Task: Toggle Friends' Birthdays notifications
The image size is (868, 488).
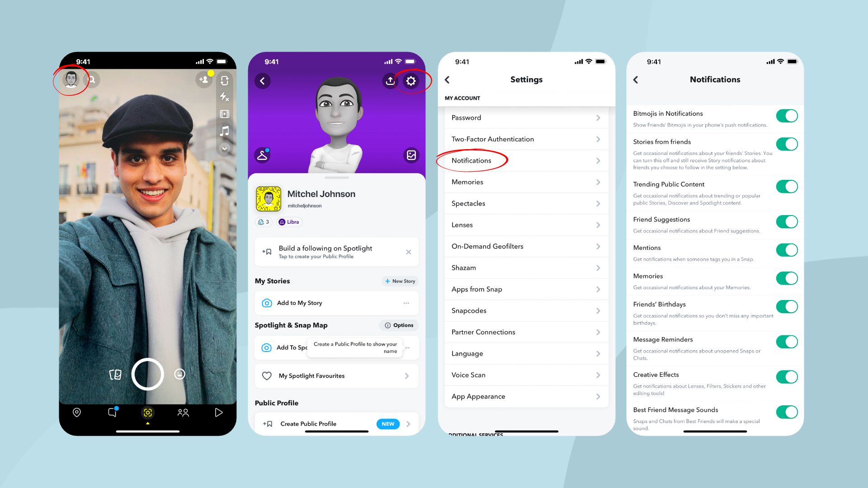Action: tap(788, 305)
